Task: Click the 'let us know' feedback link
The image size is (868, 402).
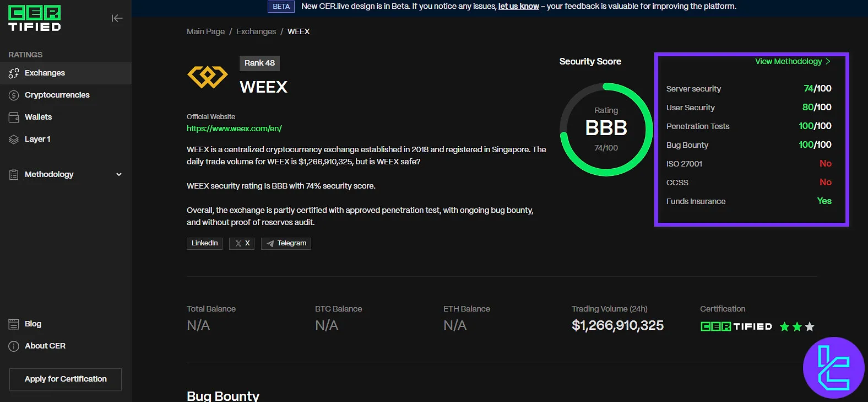Action: [519, 6]
